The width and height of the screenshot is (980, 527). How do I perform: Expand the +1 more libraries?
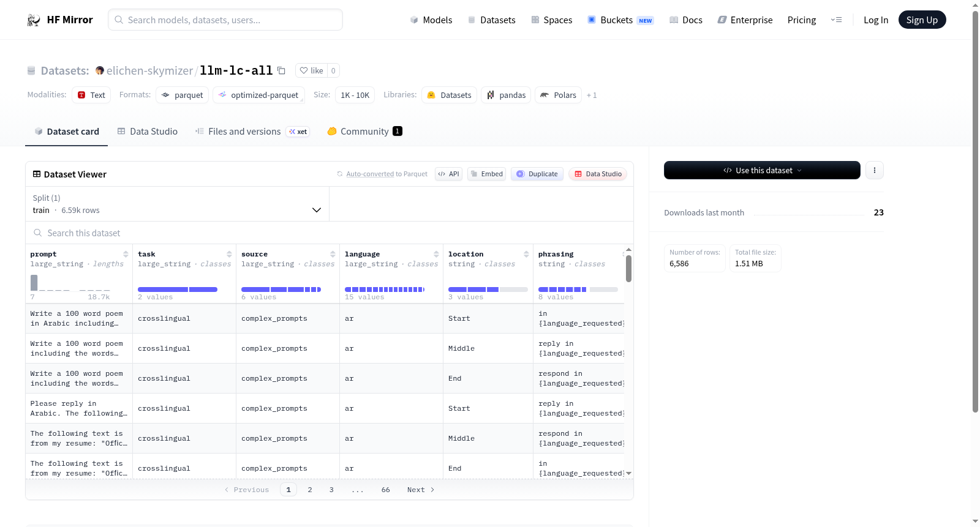(592, 95)
